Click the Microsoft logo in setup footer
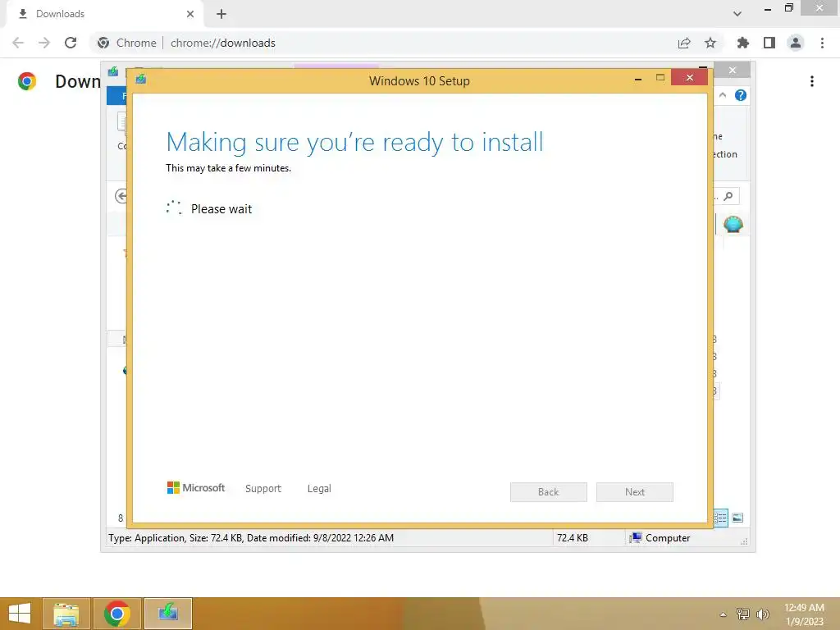The image size is (840, 630). click(x=196, y=487)
